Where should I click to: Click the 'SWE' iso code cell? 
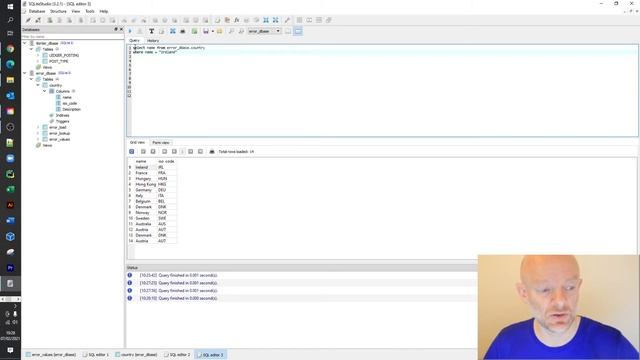(167, 218)
